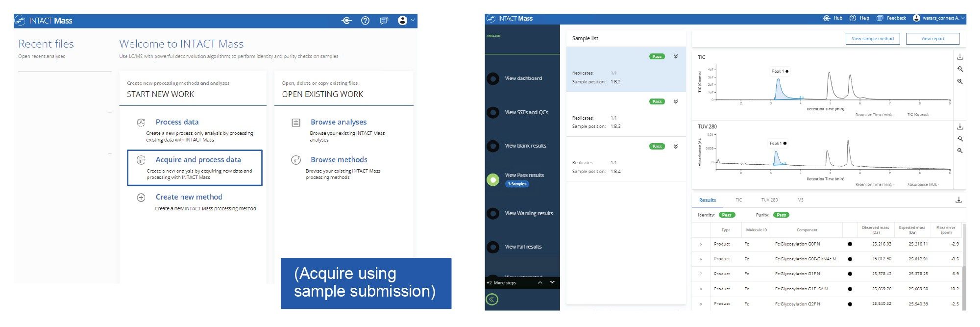This screenshot has height=327, width=980.
Task: Switch to the MS tab
Action: click(800, 200)
